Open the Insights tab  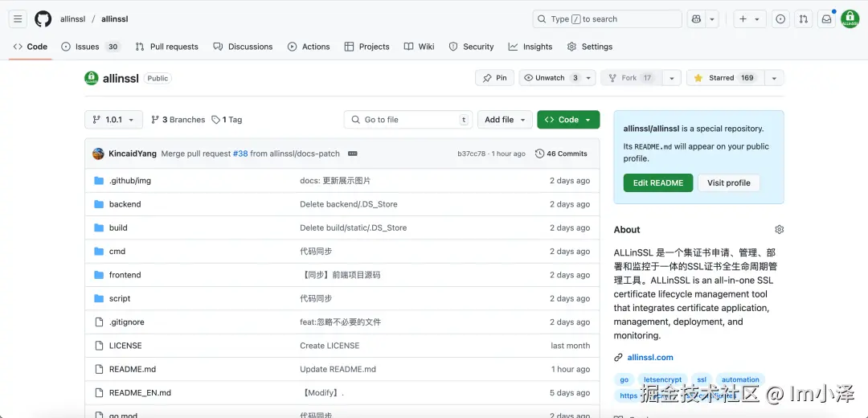[x=530, y=47]
